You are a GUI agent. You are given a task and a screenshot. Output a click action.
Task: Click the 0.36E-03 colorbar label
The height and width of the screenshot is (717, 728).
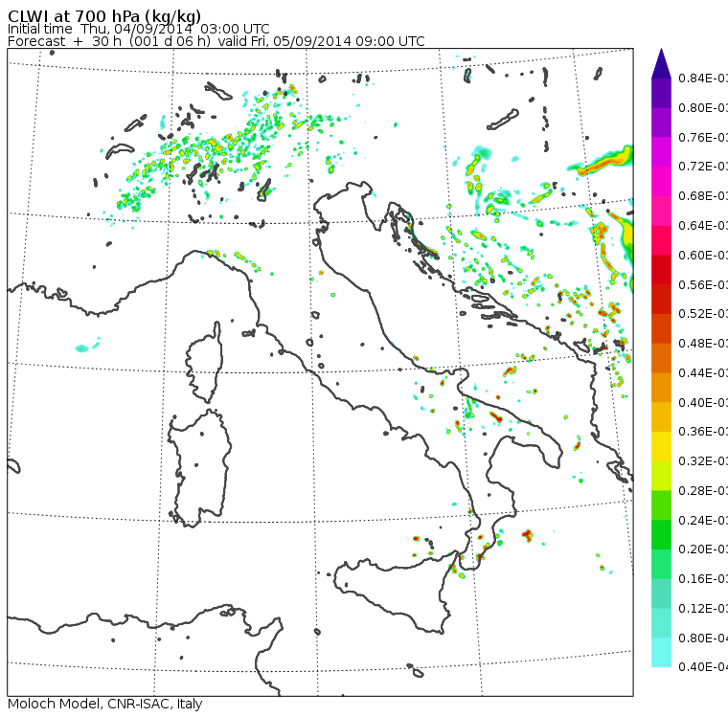(703, 432)
